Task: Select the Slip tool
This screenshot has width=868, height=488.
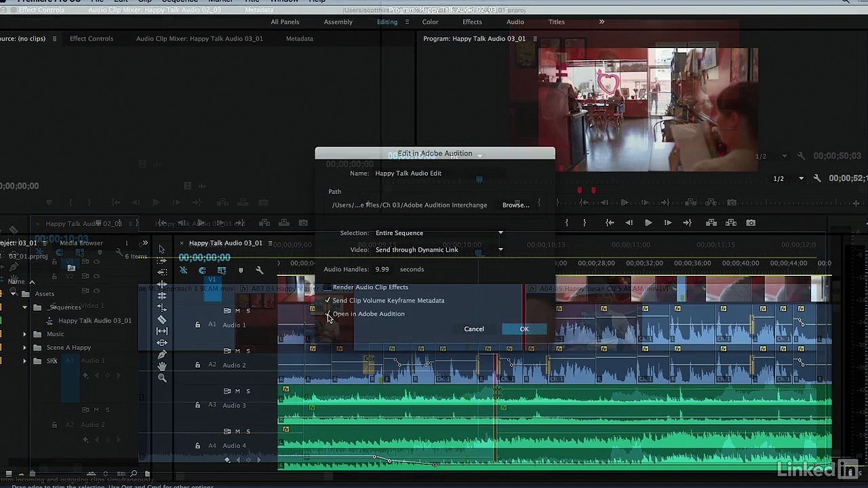Action: click(x=162, y=331)
